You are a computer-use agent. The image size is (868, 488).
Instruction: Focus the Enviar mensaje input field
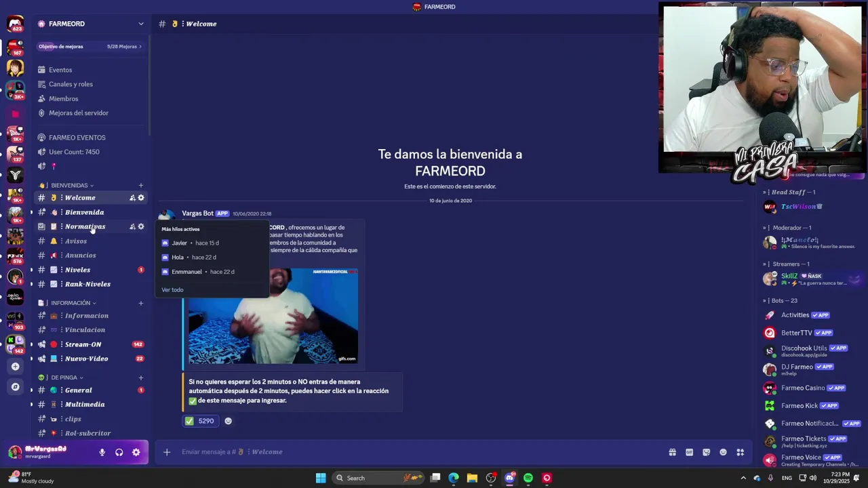point(420,452)
